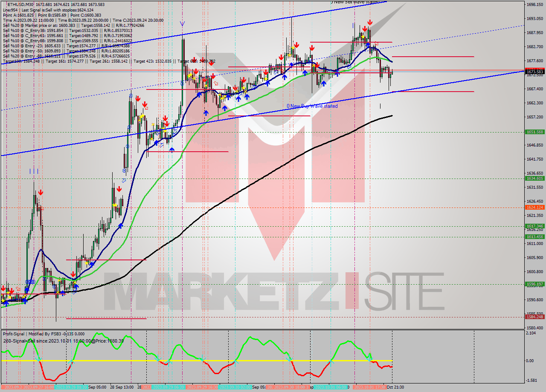Click the '28 Sep 13:00' time axis label
The width and height of the screenshot is (546, 392).
122,387
